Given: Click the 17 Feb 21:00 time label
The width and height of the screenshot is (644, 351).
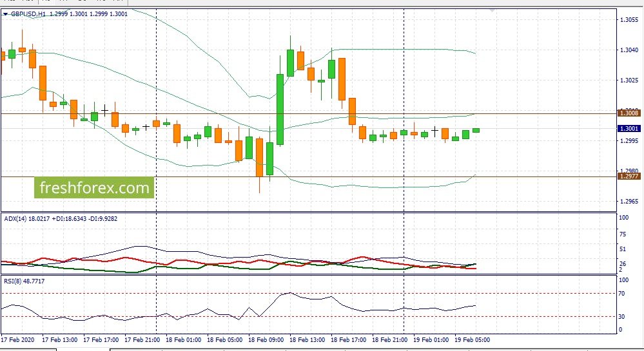Looking at the screenshot, I should point(142,340).
